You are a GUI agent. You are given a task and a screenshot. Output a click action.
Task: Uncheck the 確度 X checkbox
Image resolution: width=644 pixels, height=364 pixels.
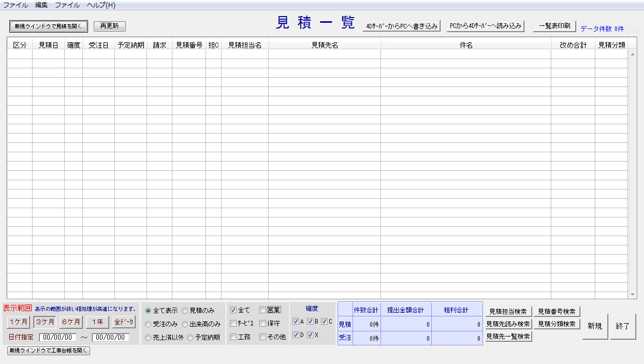click(310, 335)
